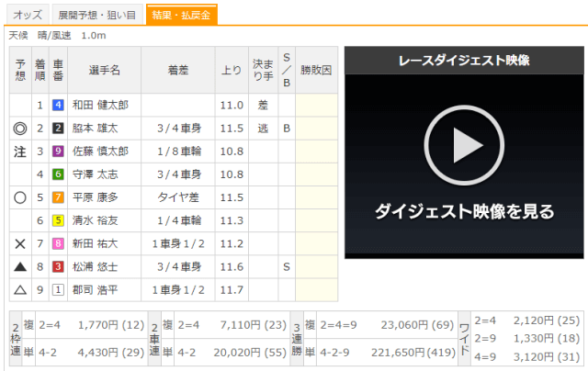Select rider name 脇本 雄太
This screenshot has height=371, width=588.
[95, 129]
